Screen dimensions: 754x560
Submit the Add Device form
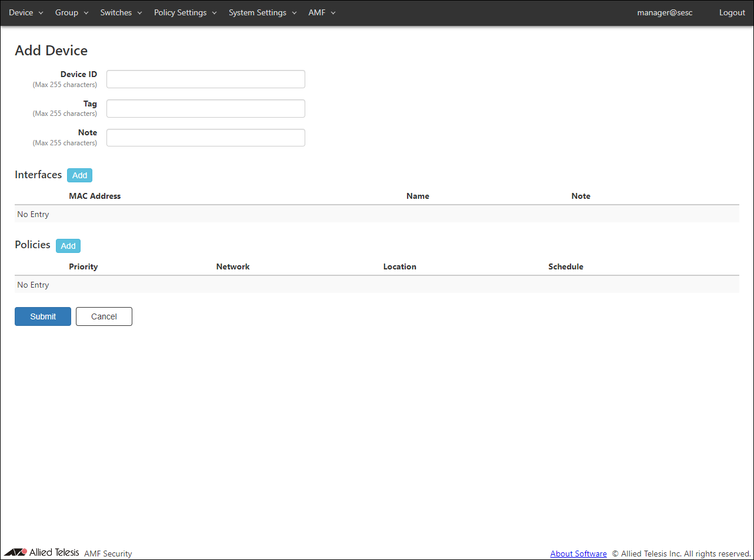pos(43,316)
